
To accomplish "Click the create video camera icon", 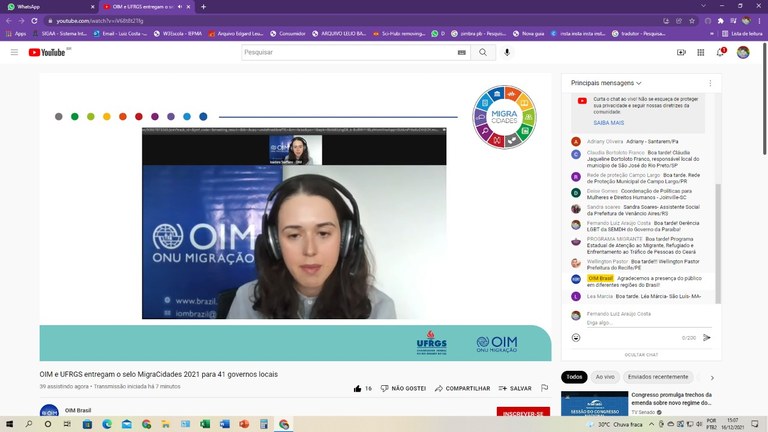I will (681, 52).
